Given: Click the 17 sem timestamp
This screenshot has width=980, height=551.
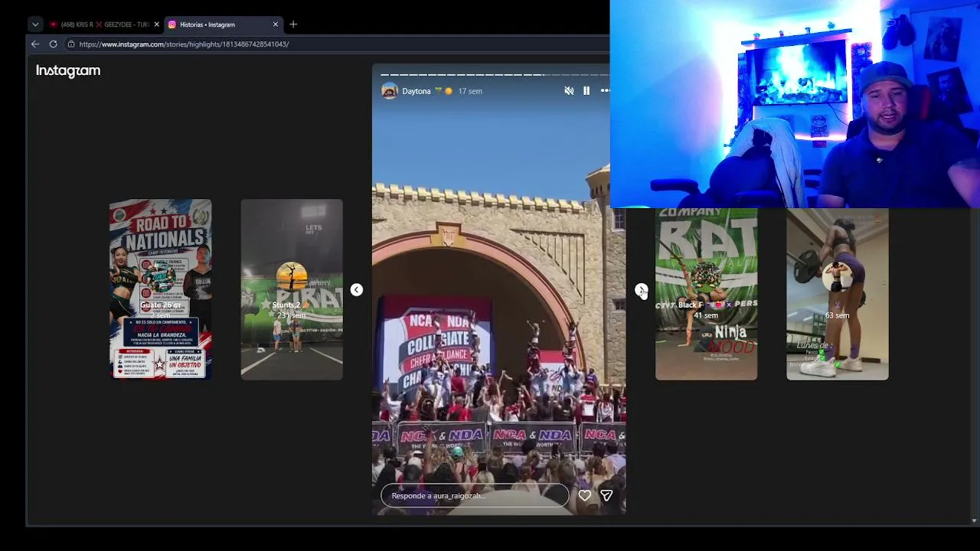Looking at the screenshot, I should (470, 91).
